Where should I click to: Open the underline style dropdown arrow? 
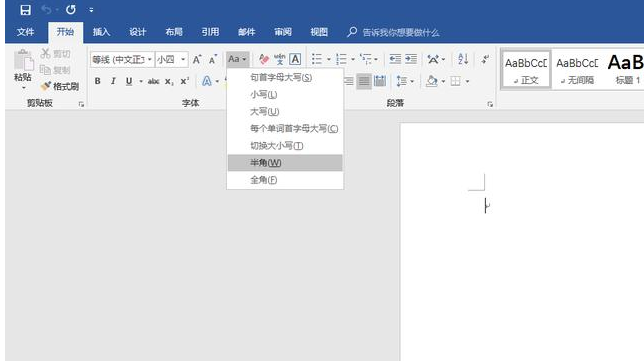coord(140,81)
